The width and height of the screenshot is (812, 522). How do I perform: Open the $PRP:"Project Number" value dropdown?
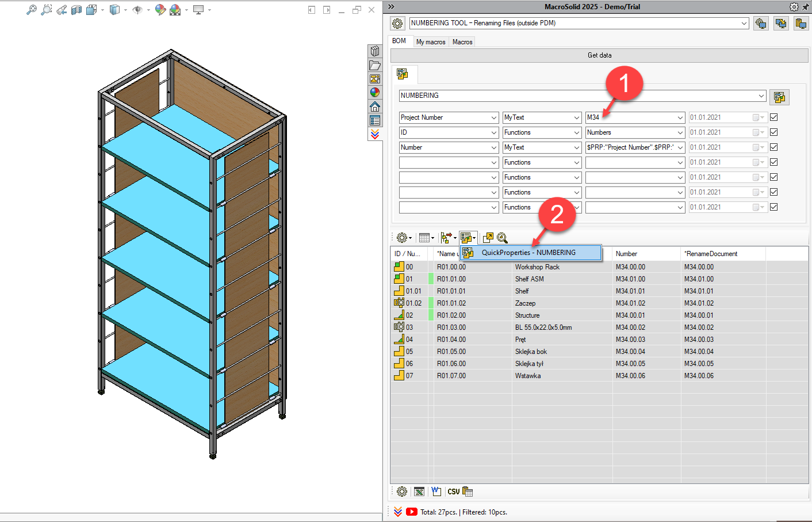click(635, 147)
